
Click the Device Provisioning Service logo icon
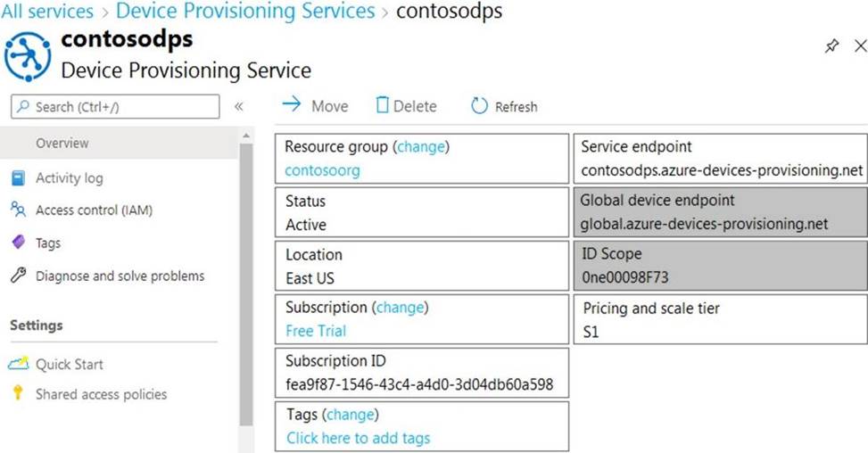pyautogui.click(x=27, y=56)
